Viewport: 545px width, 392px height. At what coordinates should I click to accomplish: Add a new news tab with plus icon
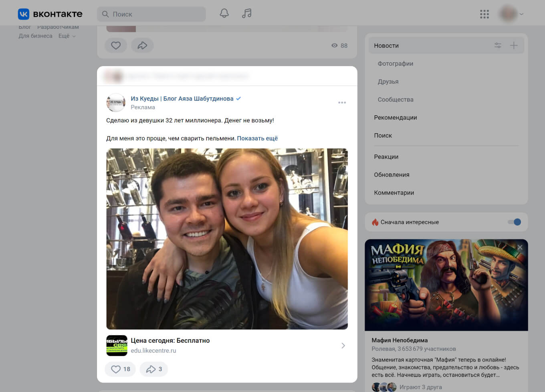(x=514, y=46)
